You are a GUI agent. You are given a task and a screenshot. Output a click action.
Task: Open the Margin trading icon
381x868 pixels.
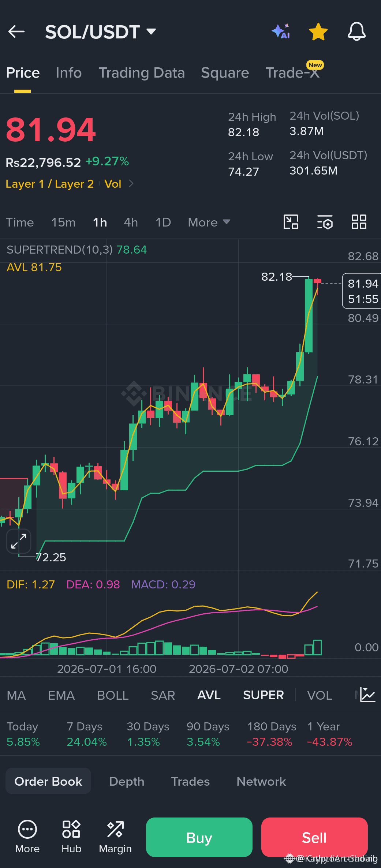point(115,837)
